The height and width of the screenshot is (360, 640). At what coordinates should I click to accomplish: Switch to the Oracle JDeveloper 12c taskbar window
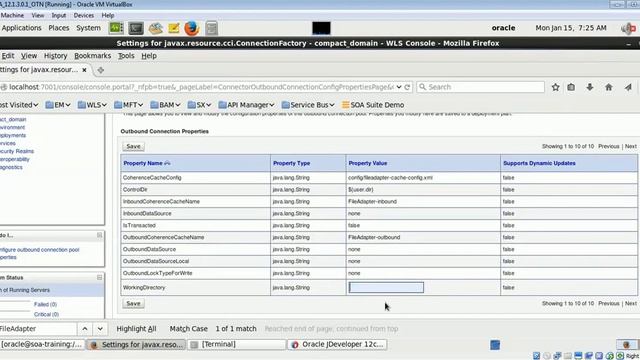coord(338,344)
